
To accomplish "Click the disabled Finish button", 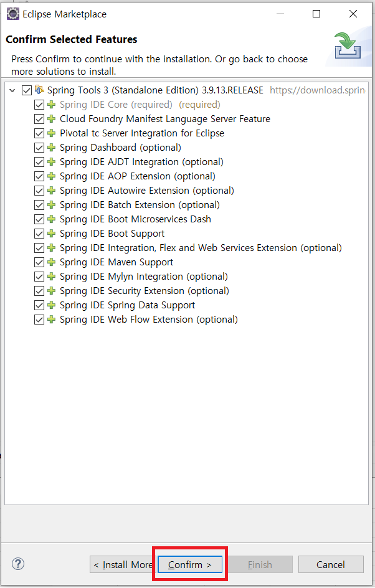I will pos(260,564).
